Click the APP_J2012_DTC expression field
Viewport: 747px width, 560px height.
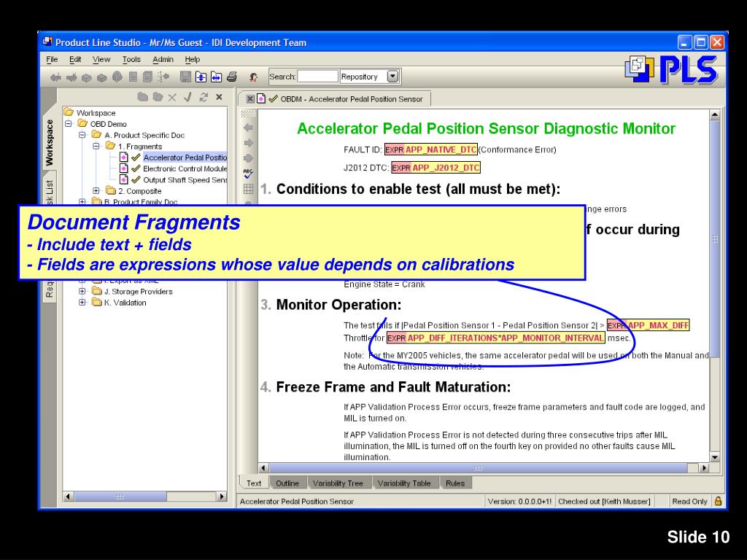tap(436, 168)
